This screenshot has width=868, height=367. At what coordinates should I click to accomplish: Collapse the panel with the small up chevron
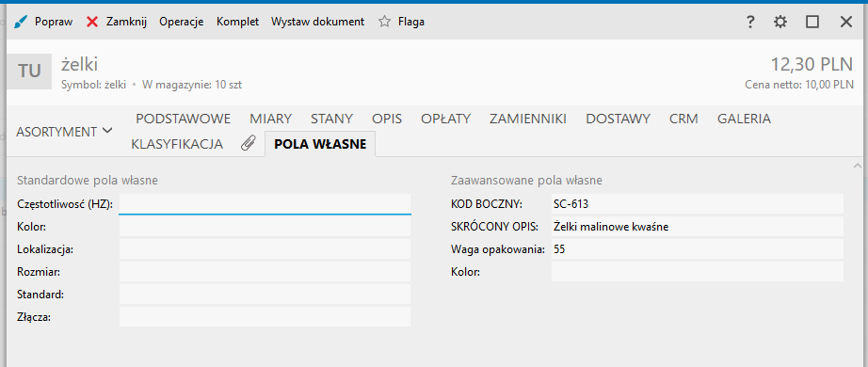point(858,166)
